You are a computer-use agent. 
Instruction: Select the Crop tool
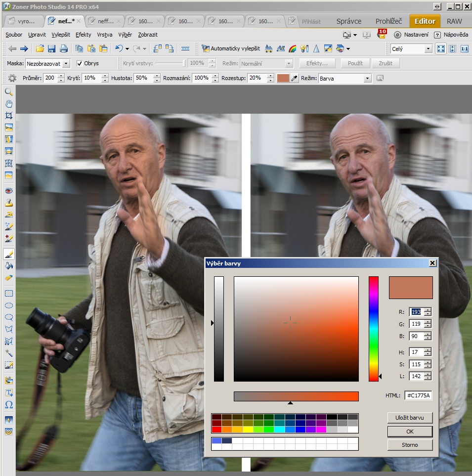tap(8, 116)
